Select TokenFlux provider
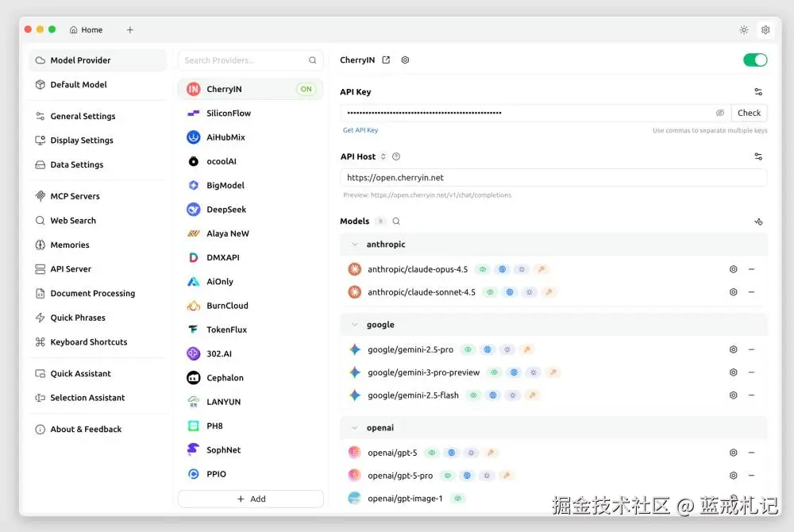The width and height of the screenshot is (794, 532). click(251, 330)
